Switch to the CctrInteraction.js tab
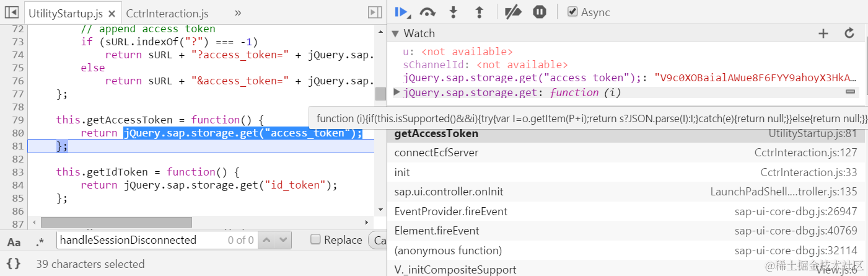The height and width of the screenshot is (276, 868). pos(167,13)
